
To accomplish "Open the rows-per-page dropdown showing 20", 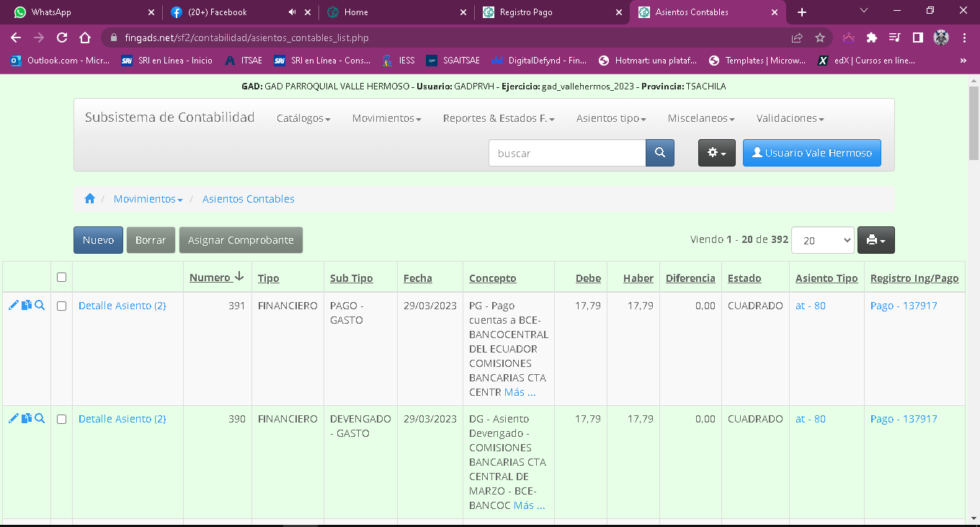I will coord(822,240).
